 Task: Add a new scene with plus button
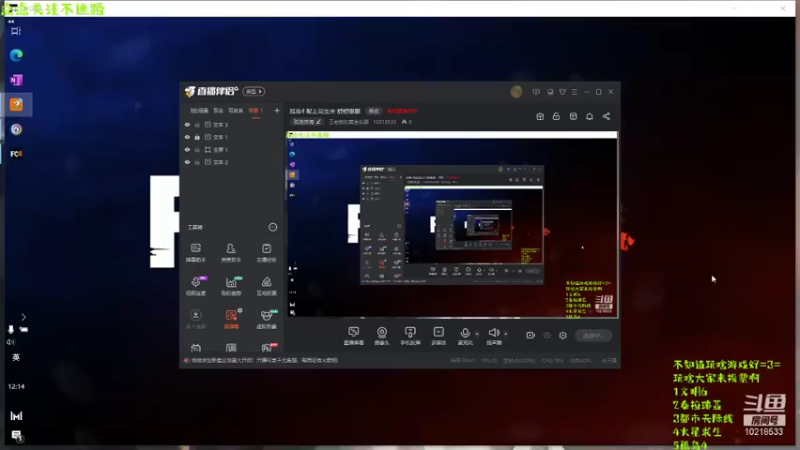click(277, 111)
